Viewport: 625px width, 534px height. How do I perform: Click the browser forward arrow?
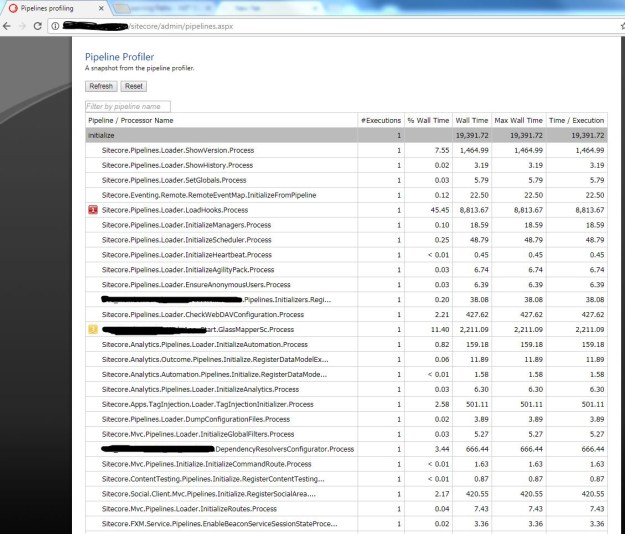pos(24,25)
